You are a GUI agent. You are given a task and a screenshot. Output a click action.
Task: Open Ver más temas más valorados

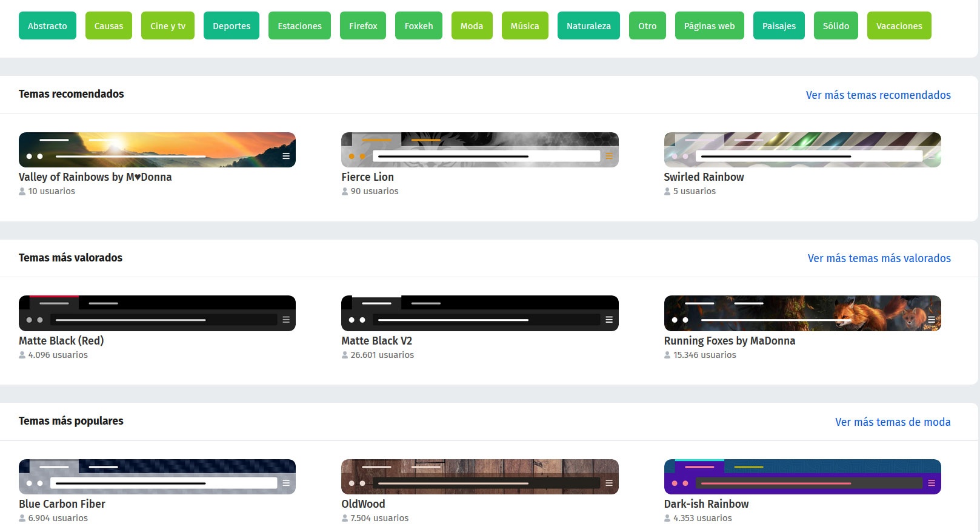[879, 258]
